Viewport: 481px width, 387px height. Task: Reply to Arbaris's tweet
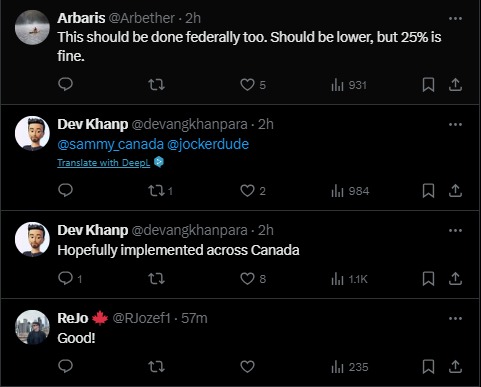[65, 84]
